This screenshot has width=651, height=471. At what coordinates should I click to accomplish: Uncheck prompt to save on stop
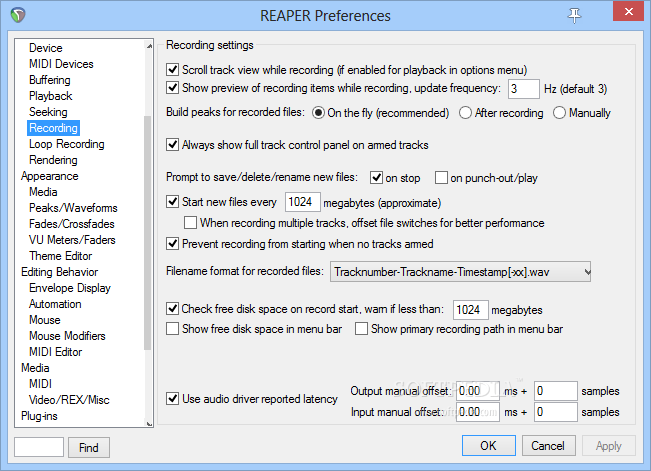[x=376, y=178]
